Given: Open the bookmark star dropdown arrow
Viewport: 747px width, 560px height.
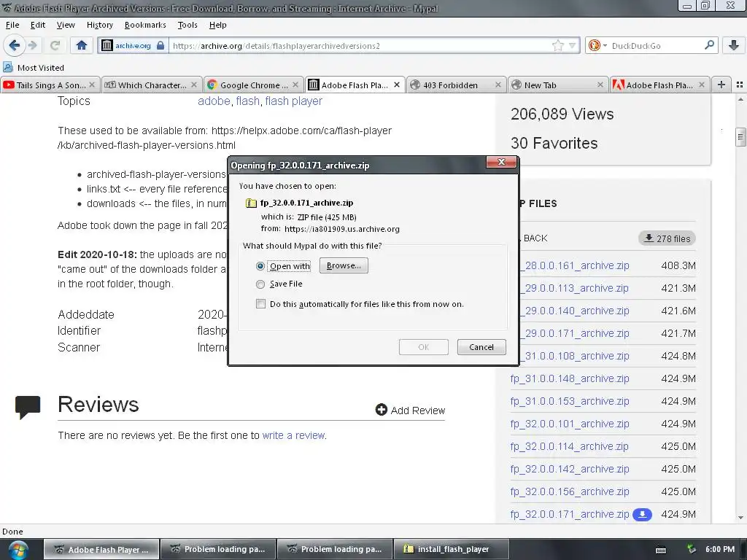Looking at the screenshot, I should click(572, 46).
